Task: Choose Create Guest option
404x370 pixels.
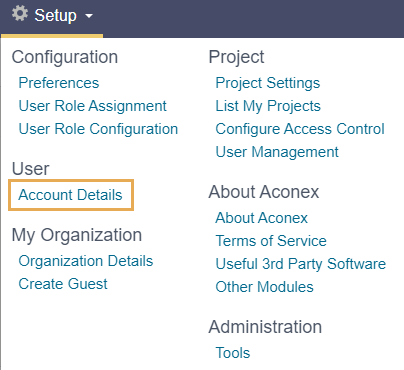Action: coord(63,284)
